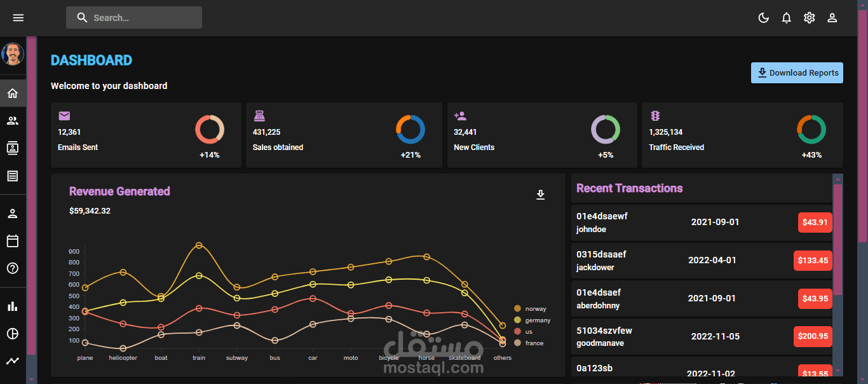Open FAQ help icon in sidebar
This screenshot has height=384, width=868.
pyautogui.click(x=13, y=268)
